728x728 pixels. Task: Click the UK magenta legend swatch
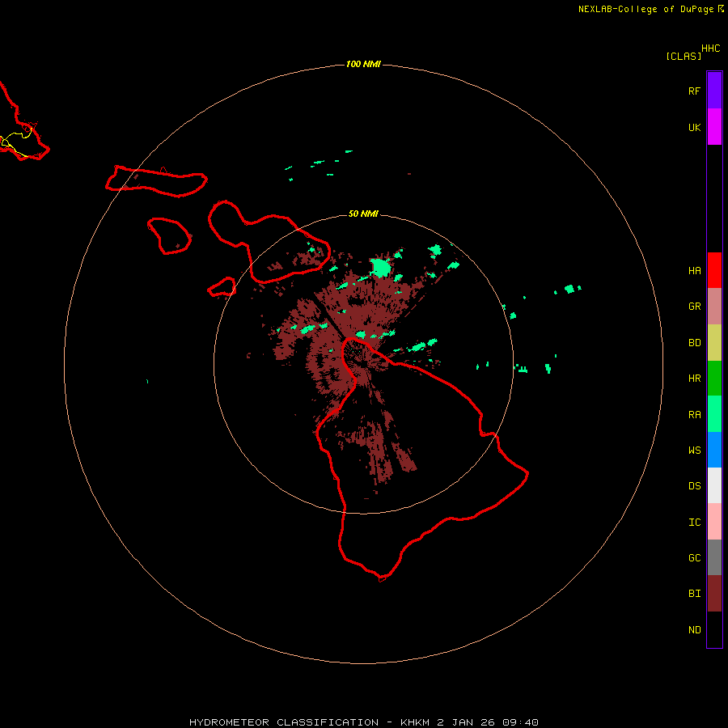point(714,127)
